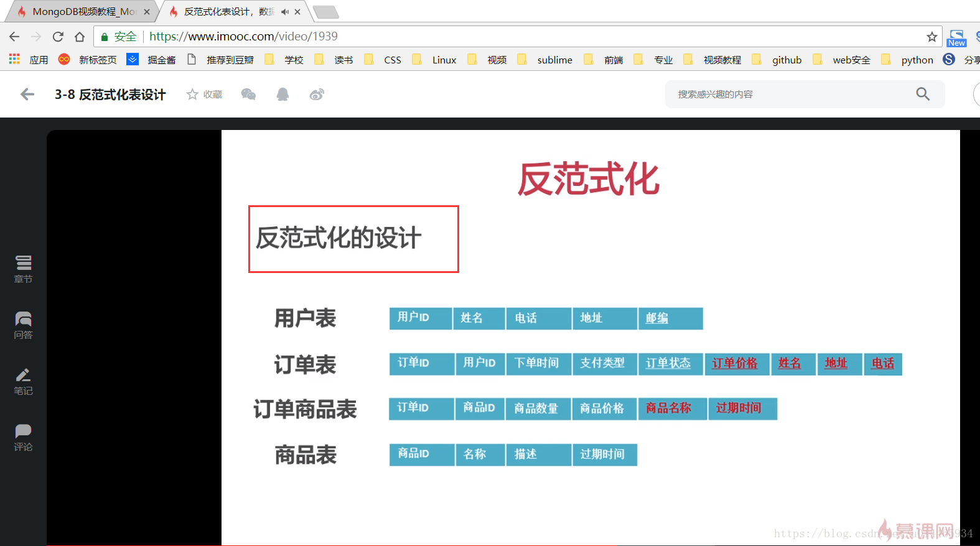Image resolution: width=980 pixels, height=546 pixels.
Task: Click the 商品名称 cell in 订单商品表 row
Action: point(672,409)
